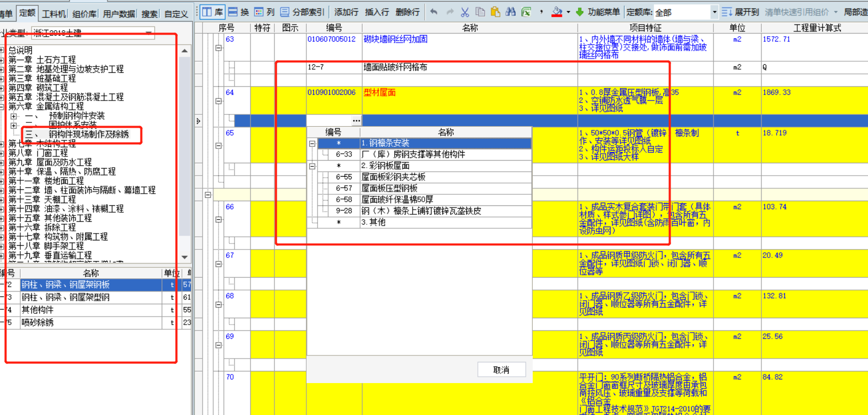868x415 pixels.
Task: Open the 自定义 tab
Action: click(x=176, y=14)
